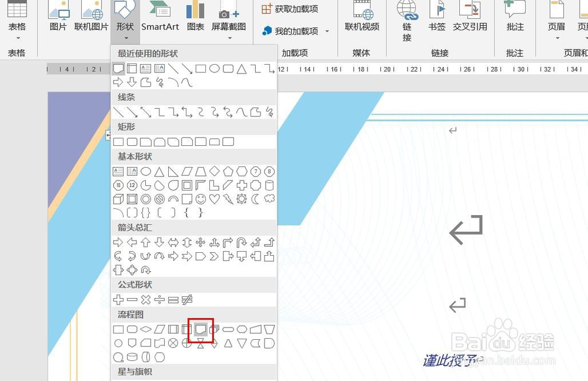Select the flowchart terminator pill shape
The image size is (588, 381).
(x=228, y=330)
